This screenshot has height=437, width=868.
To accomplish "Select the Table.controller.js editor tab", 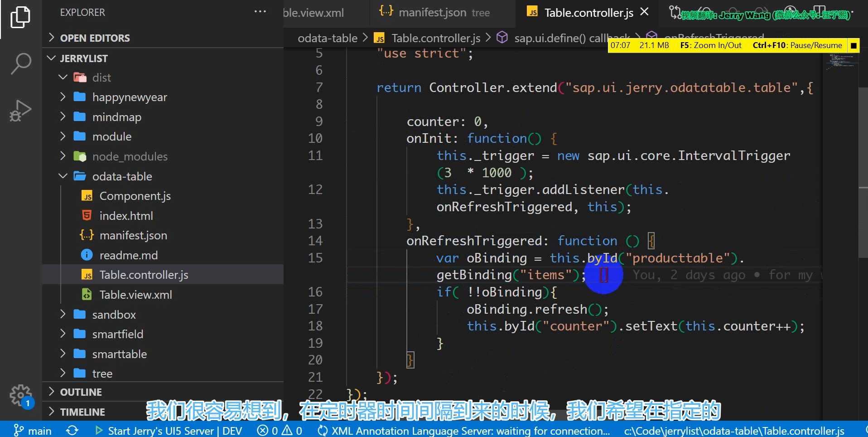I will point(588,13).
